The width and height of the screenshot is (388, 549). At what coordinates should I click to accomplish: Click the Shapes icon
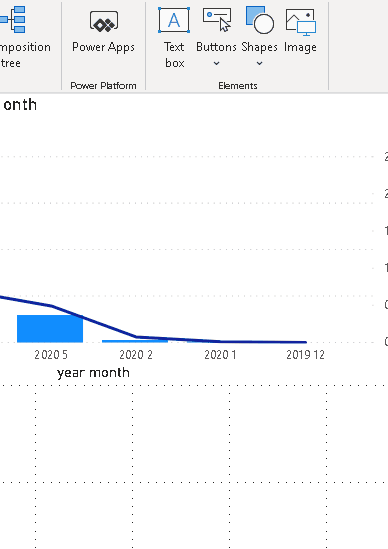259,20
